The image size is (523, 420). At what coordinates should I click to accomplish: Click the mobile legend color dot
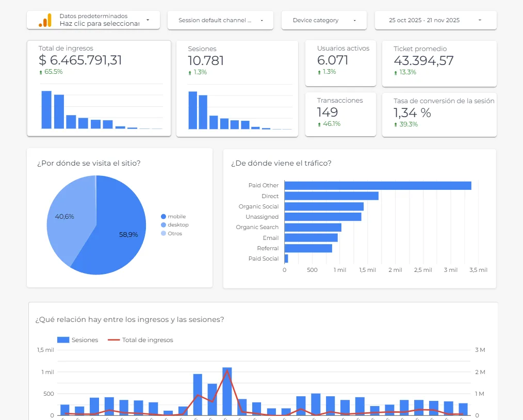pos(164,217)
